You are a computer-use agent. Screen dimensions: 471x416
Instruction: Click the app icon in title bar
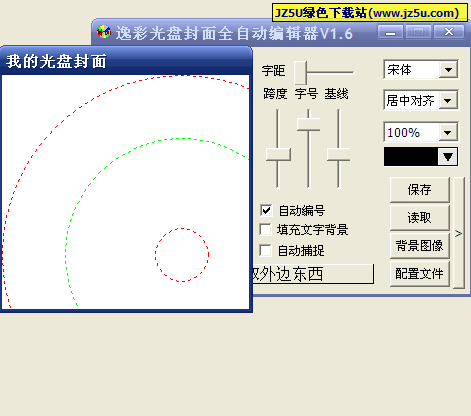tap(104, 32)
